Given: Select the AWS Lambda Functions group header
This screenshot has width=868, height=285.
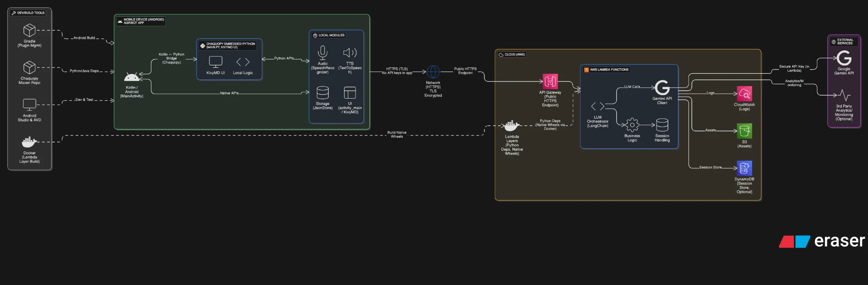Looking at the screenshot, I should [x=606, y=70].
